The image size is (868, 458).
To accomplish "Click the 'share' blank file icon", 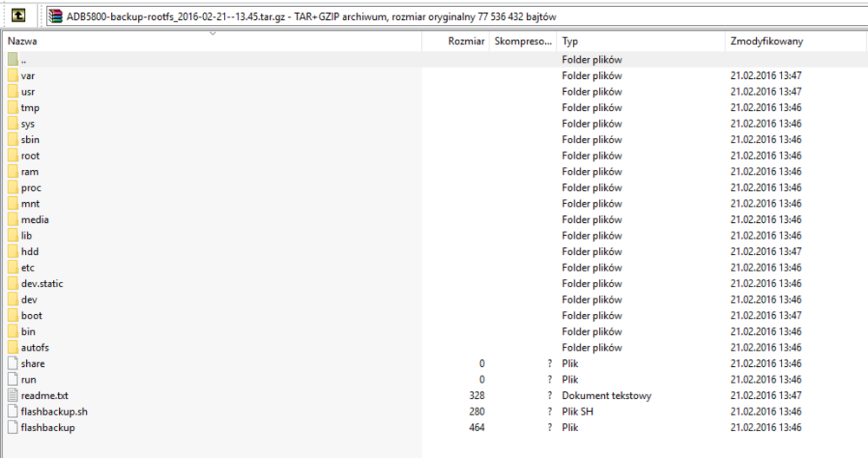I will pyautogui.click(x=12, y=363).
